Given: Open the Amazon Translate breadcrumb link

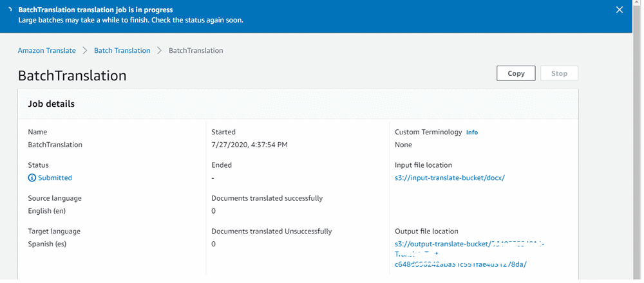Looking at the screenshot, I should pos(47,50).
